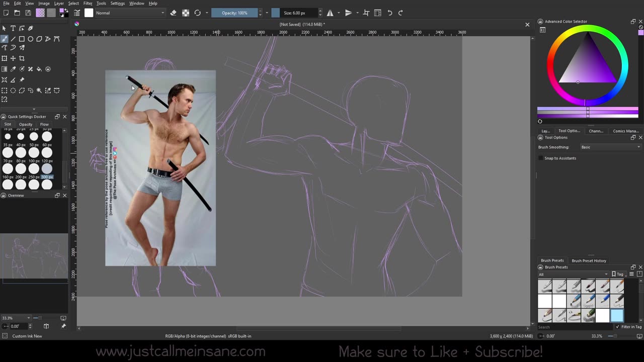
Task: Select the Color Sampler eyedropper tool
Action: point(13,69)
